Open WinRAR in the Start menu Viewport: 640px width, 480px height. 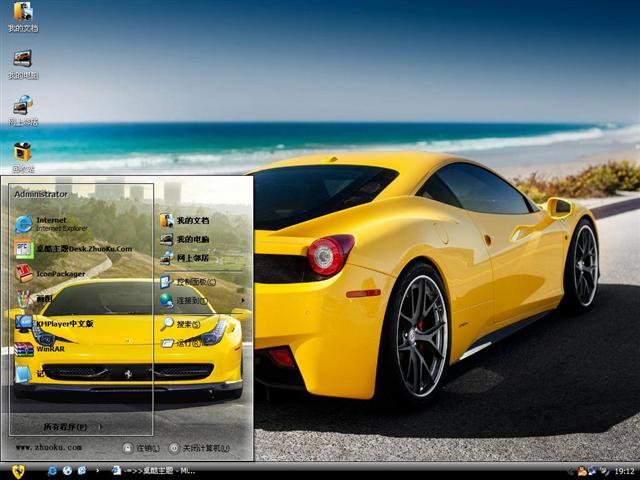pos(50,349)
